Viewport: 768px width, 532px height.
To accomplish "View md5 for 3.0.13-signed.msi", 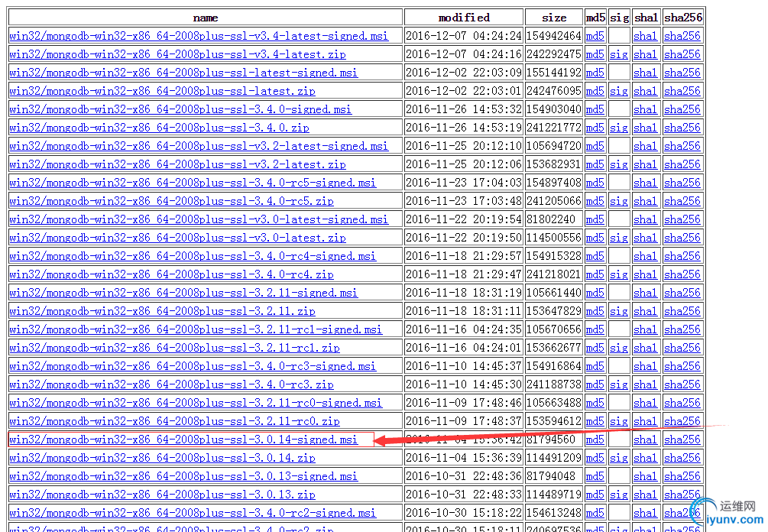I will tap(595, 477).
